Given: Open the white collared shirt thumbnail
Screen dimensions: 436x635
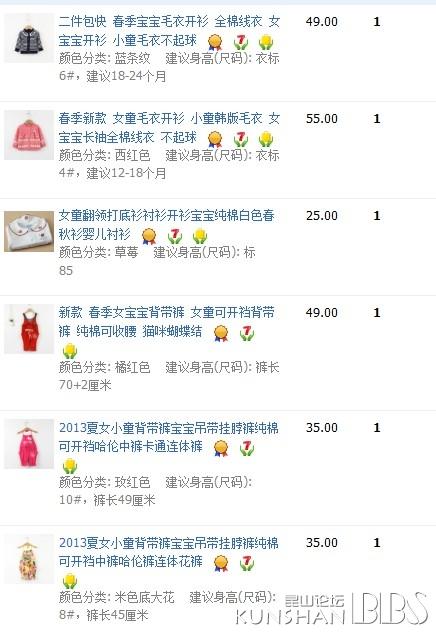Looking at the screenshot, I should 29,231.
